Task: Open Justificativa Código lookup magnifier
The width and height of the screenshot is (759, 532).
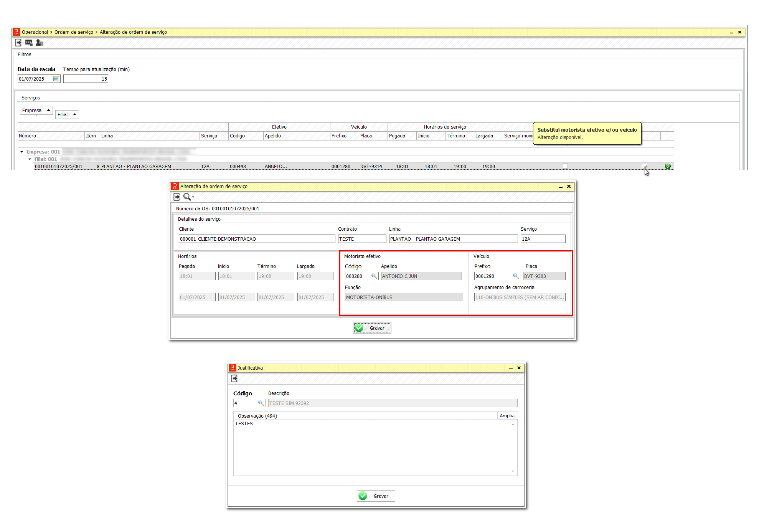Action: tap(261, 403)
